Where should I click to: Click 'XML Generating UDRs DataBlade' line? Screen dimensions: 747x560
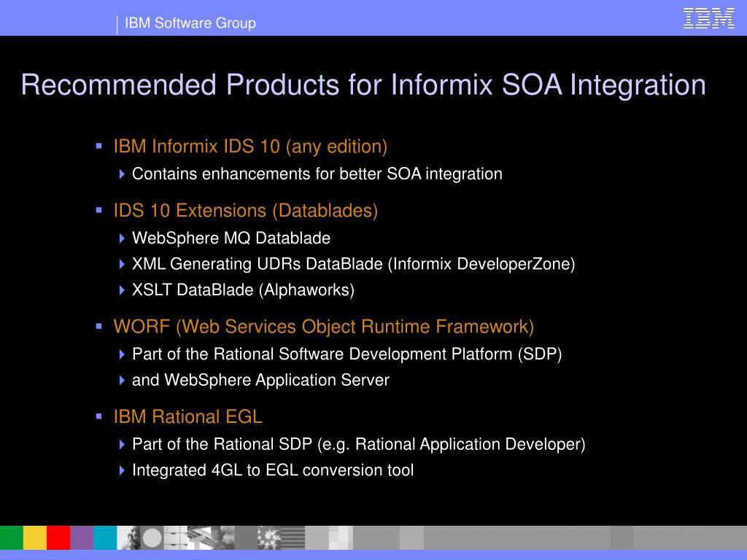pos(353,264)
